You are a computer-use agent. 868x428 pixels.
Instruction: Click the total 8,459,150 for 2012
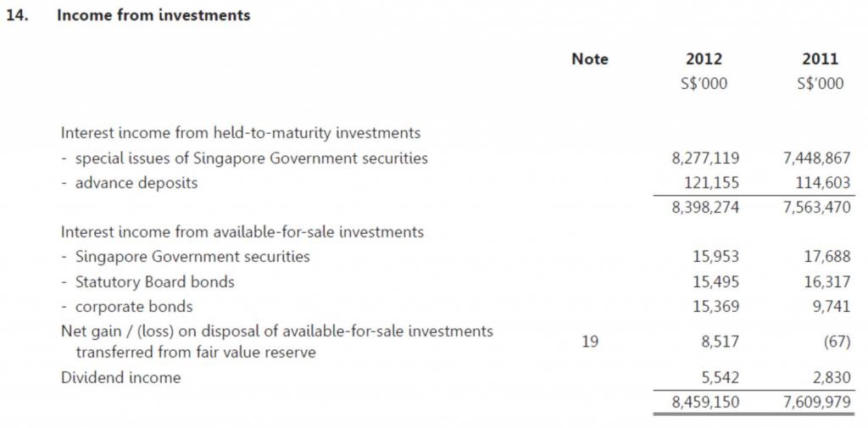click(x=705, y=402)
